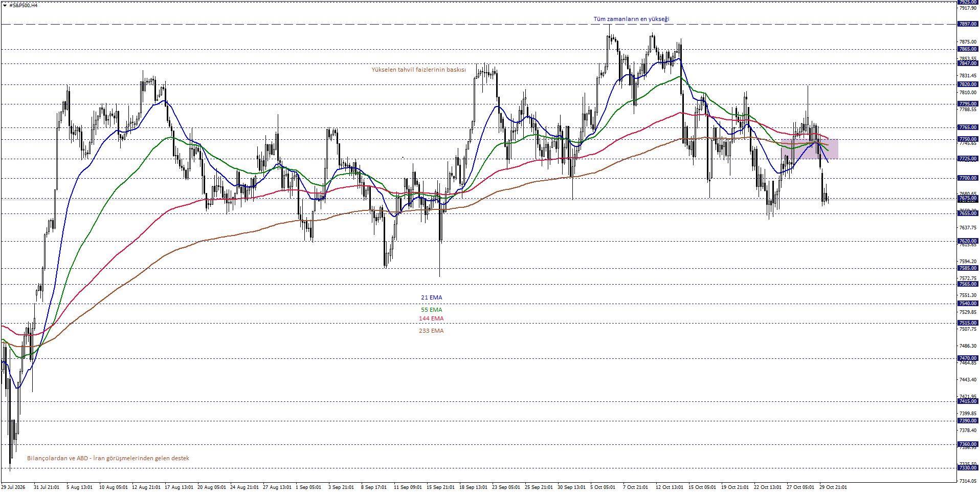Select the 7820.00 price level tag
This screenshot has width=980, height=493.
[x=968, y=84]
